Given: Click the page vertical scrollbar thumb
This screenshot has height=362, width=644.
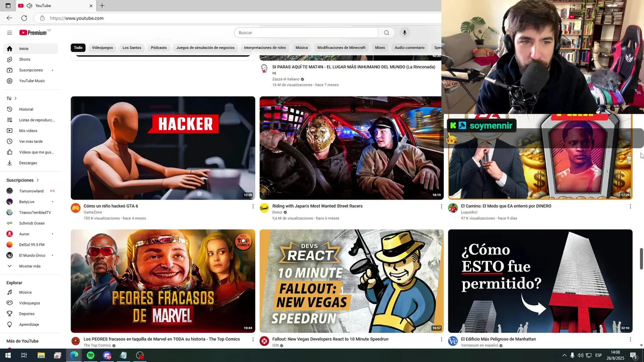Looking at the screenshot, I should click(641, 258).
